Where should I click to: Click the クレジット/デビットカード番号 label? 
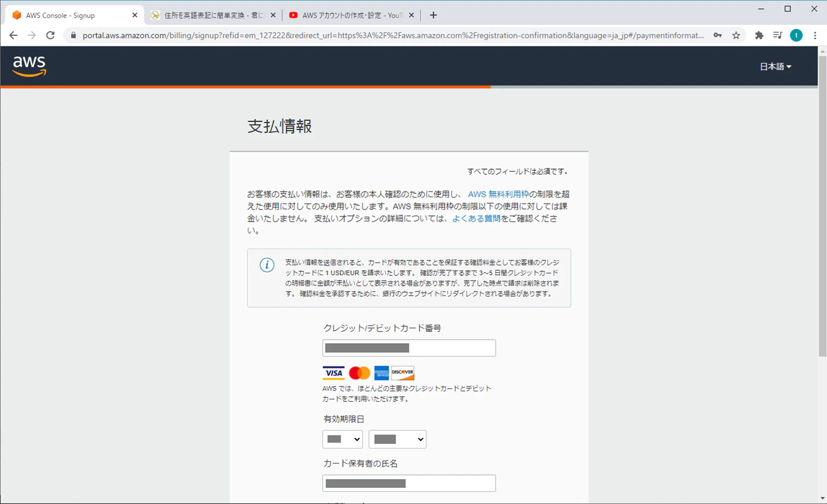click(382, 328)
